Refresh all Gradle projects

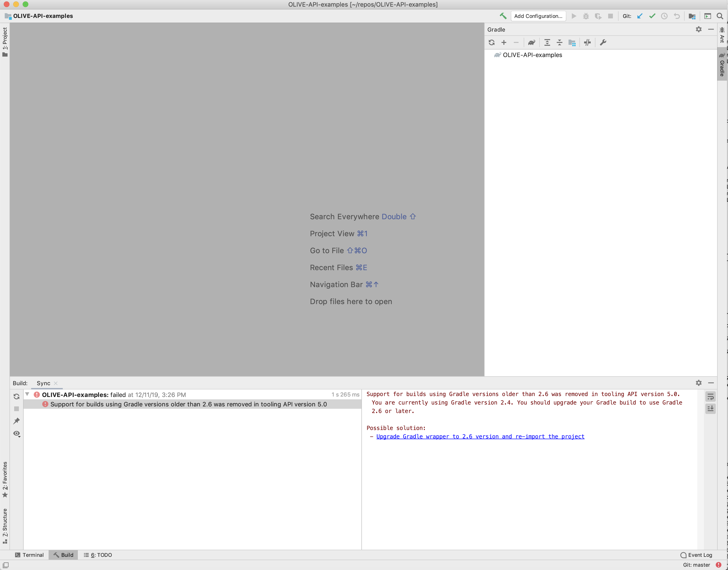tap(491, 42)
